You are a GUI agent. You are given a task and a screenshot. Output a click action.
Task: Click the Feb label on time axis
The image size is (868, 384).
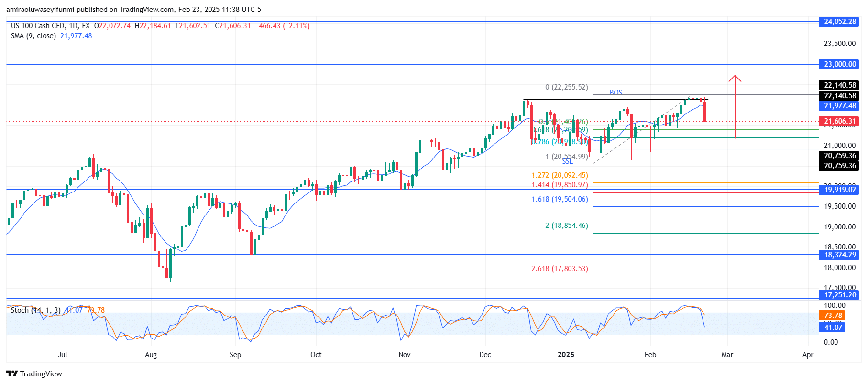coord(650,355)
